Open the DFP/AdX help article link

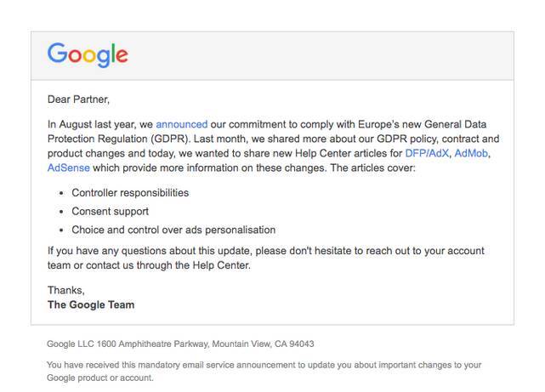(427, 153)
